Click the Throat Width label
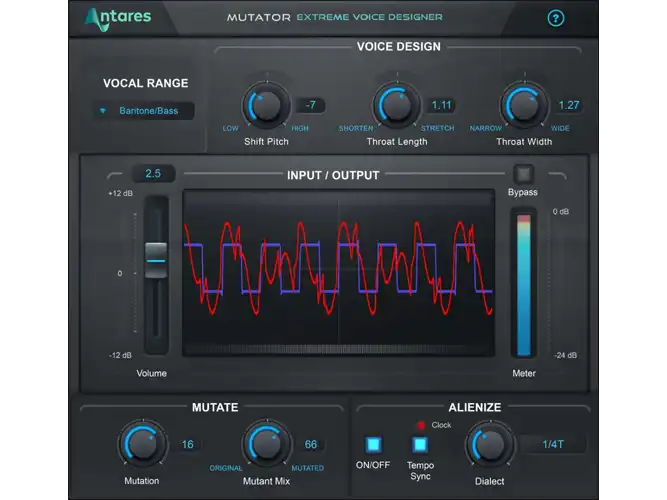Image resolution: width=667 pixels, height=500 pixels. pos(524,142)
